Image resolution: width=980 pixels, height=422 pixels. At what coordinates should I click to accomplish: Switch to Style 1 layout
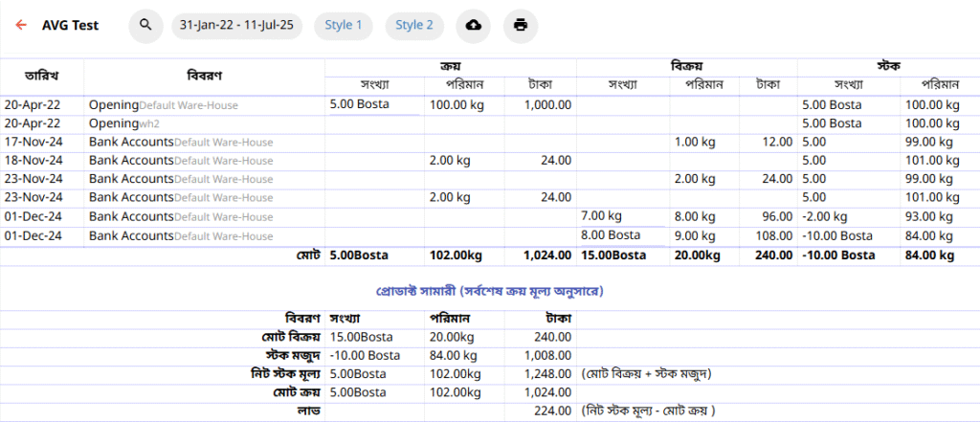point(344,25)
